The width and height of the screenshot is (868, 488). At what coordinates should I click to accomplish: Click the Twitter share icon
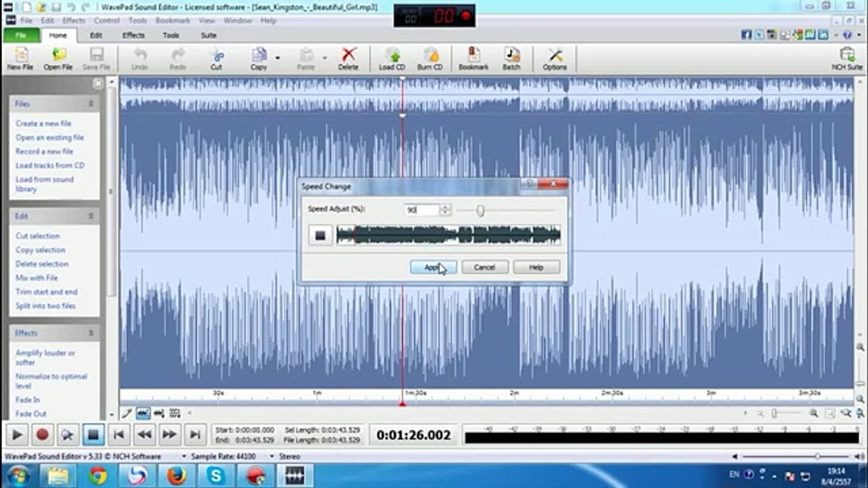click(759, 35)
